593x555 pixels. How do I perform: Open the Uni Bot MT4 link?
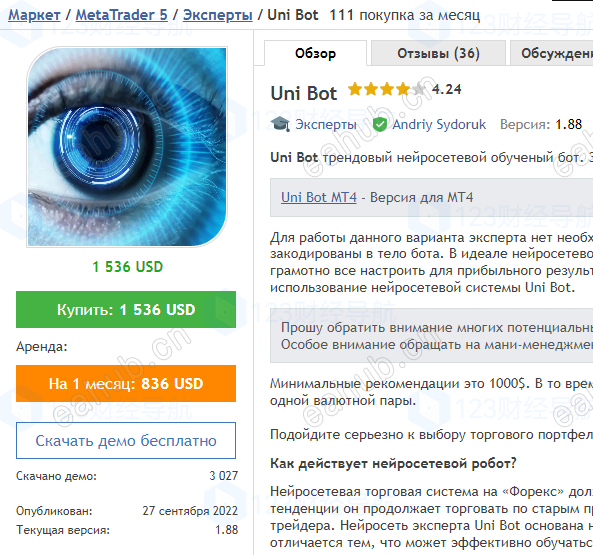tap(319, 197)
